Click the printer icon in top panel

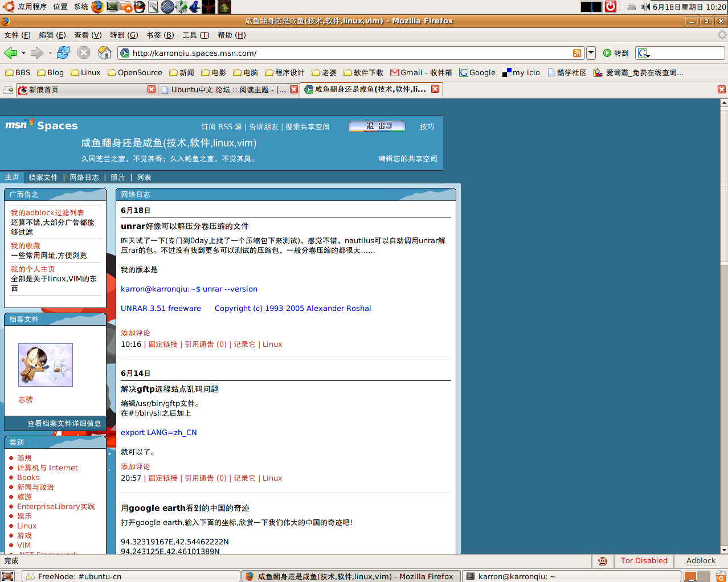pyautogui.click(x=632, y=7)
